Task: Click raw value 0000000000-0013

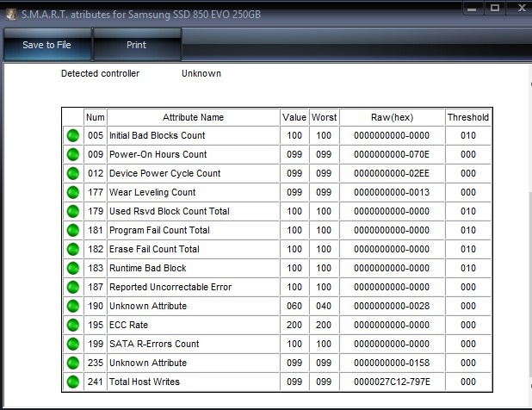Action: point(392,192)
